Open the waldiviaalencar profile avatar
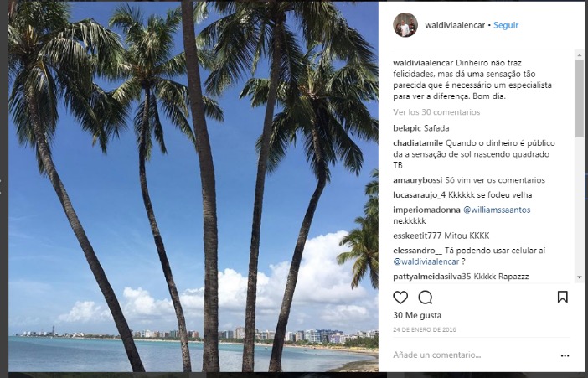Image resolution: width=588 pixels, height=378 pixels. (x=405, y=25)
